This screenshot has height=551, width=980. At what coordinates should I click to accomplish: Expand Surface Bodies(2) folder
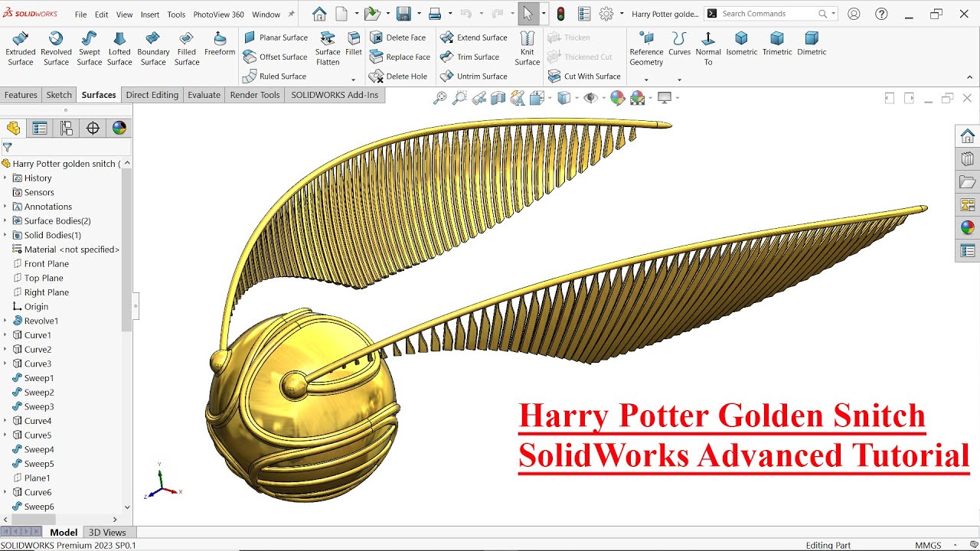(5, 221)
